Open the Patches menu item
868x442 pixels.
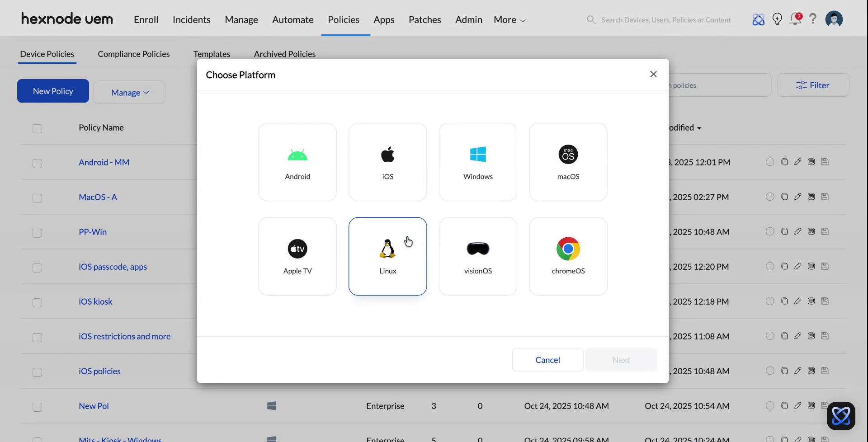coord(425,19)
